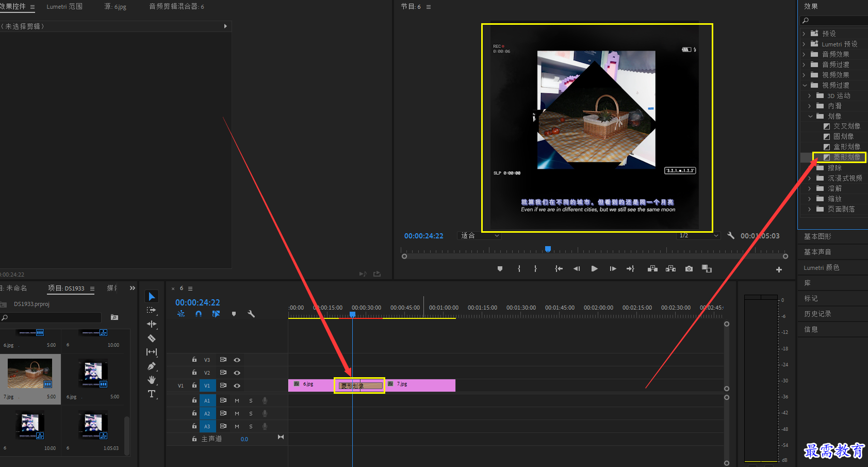Collapse the 划像 folder
868x467 pixels.
[x=810, y=116]
